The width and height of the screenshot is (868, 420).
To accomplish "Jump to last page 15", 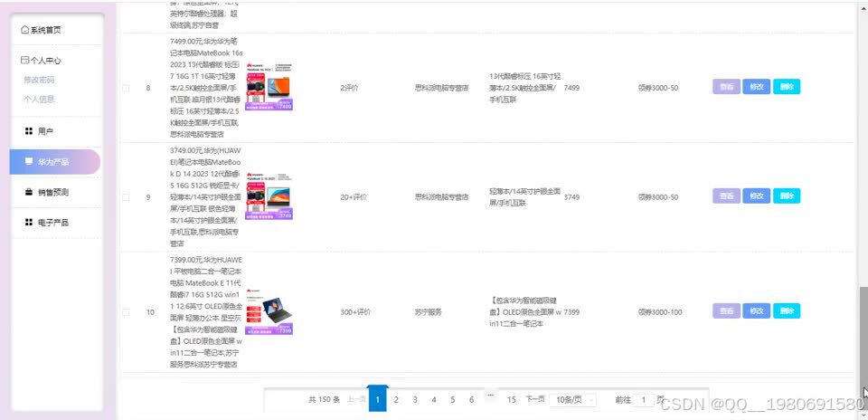I will coord(511,399).
